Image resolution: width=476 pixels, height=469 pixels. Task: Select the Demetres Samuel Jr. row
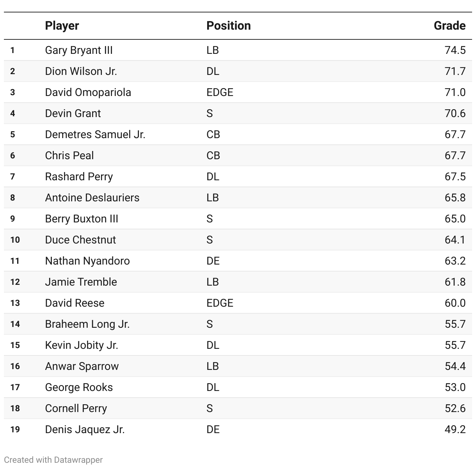coord(238,135)
